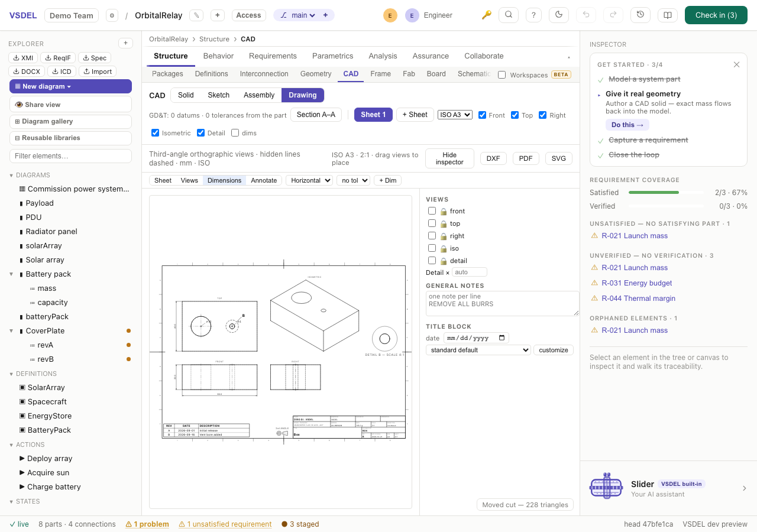Open the search magnifier in top bar
The image size is (757, 532).
(509, 15)
